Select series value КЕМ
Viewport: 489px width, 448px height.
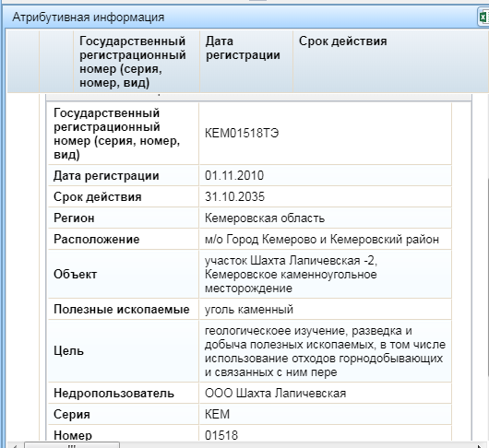coord(217,414)
